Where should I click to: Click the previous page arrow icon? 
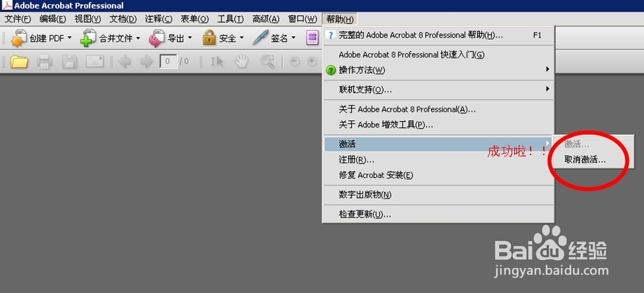[x=125, y=61]
